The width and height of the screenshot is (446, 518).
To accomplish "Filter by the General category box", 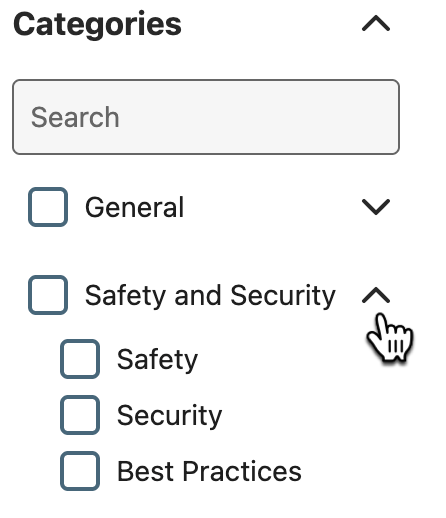I will click(48, 207).
